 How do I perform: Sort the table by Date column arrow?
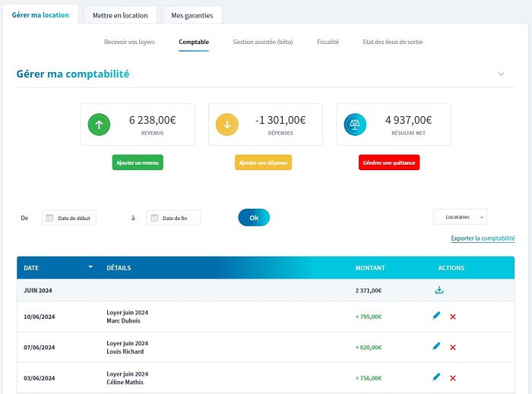tap(90, 267)
